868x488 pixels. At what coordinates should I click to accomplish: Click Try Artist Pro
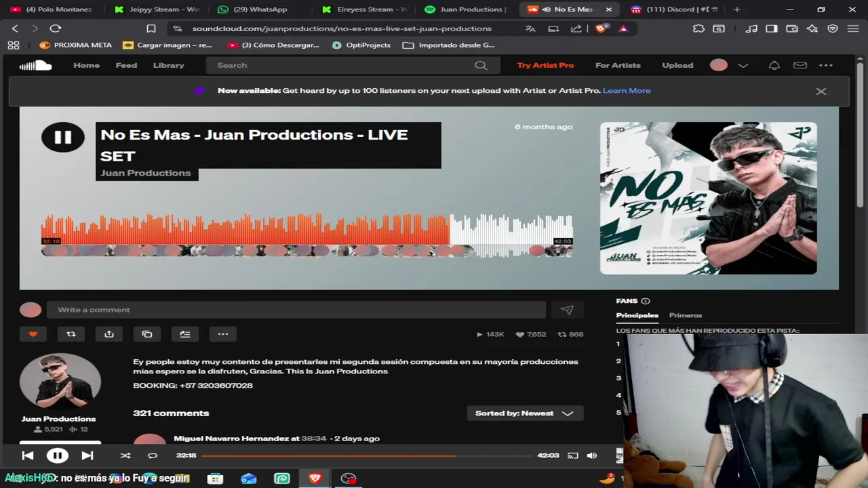pos(545,65)
